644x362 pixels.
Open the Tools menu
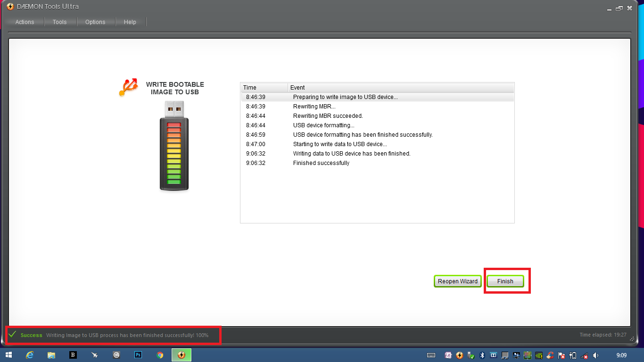pos(59,22)
